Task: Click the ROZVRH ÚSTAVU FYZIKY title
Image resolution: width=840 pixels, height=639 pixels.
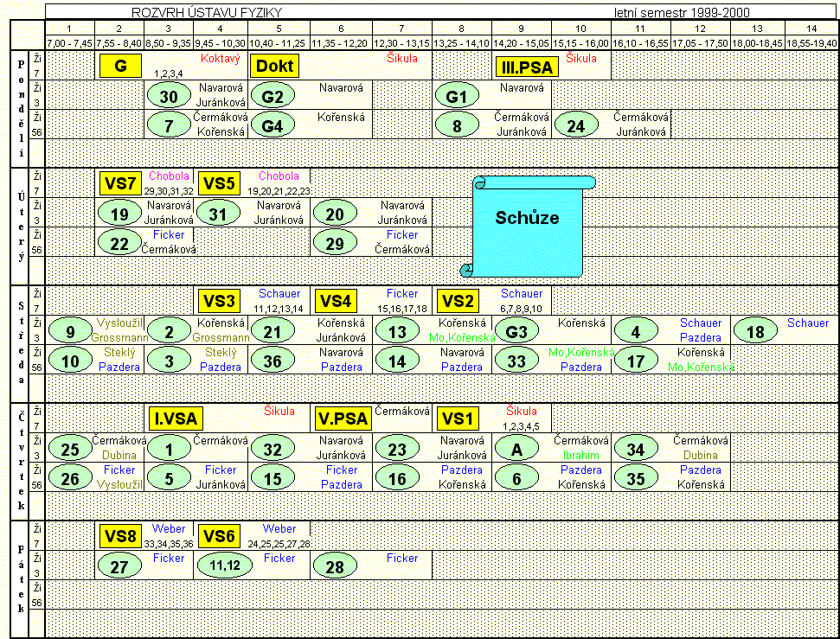Action: point(206,12)
